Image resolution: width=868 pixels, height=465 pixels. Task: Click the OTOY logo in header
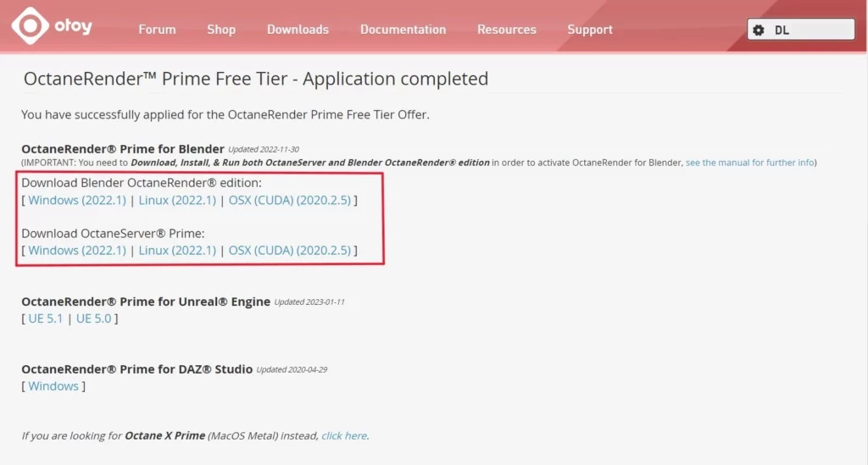click(x=52, y=26)
